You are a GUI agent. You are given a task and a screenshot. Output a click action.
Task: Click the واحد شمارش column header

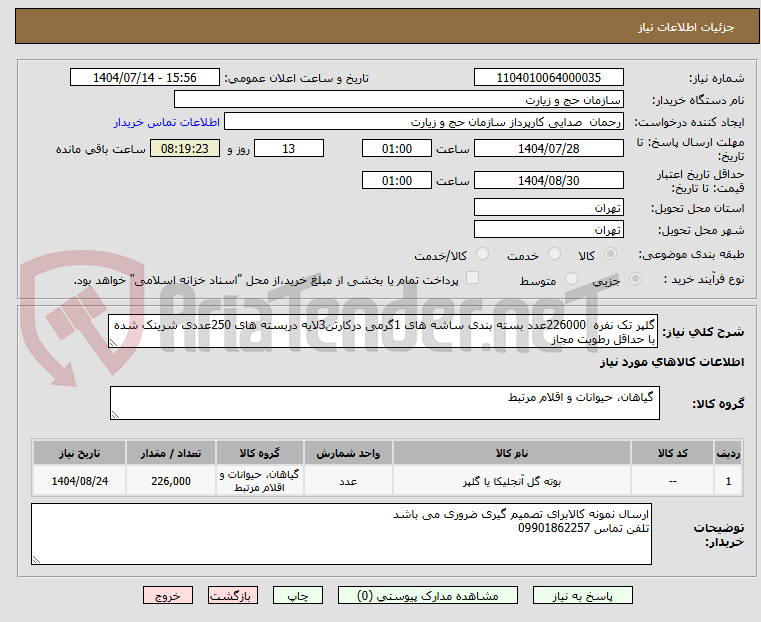point(348,453)
